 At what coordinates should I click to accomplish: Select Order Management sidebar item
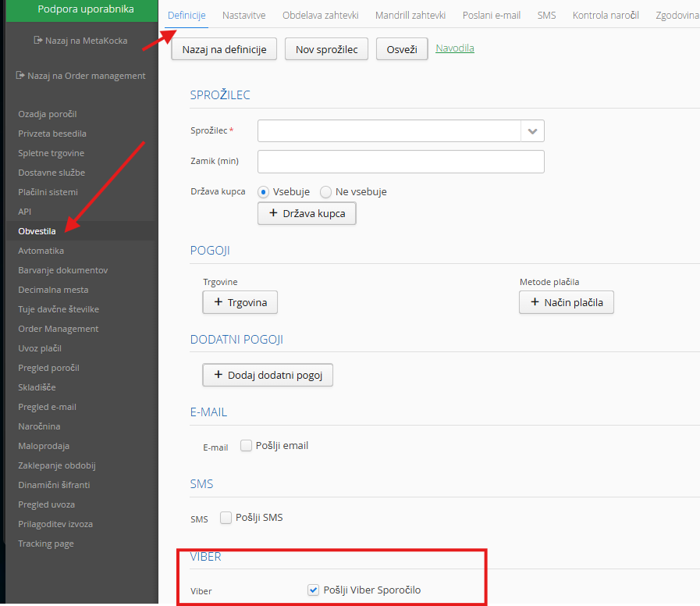tap(58, 329)
